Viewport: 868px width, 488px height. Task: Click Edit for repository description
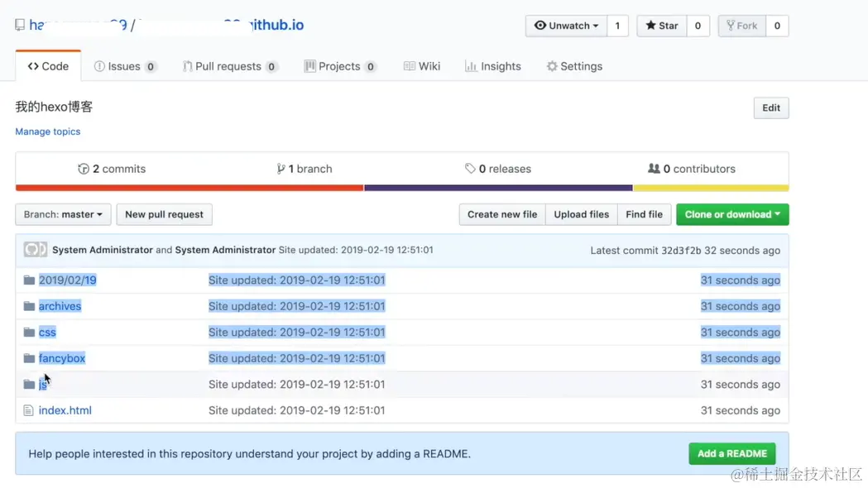(x=771, y=108)
